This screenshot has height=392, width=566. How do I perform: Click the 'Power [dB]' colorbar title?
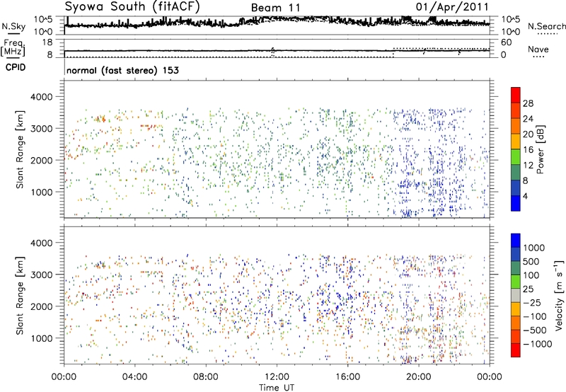point(541,149)
